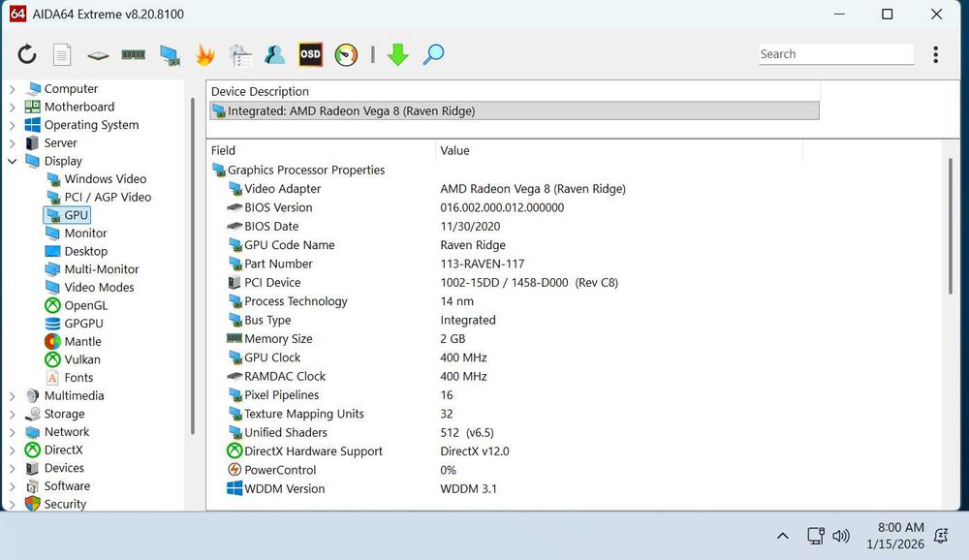Screen dimensions: 969x560
Task: Select the Video Adapter row
Action: point(426,189)
